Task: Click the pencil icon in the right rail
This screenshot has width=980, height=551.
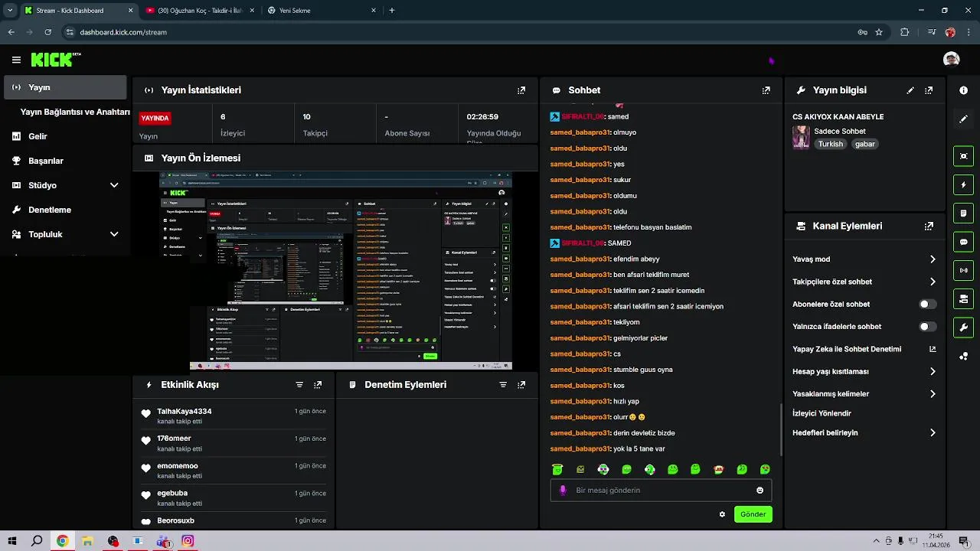Action: click(963, 119)
